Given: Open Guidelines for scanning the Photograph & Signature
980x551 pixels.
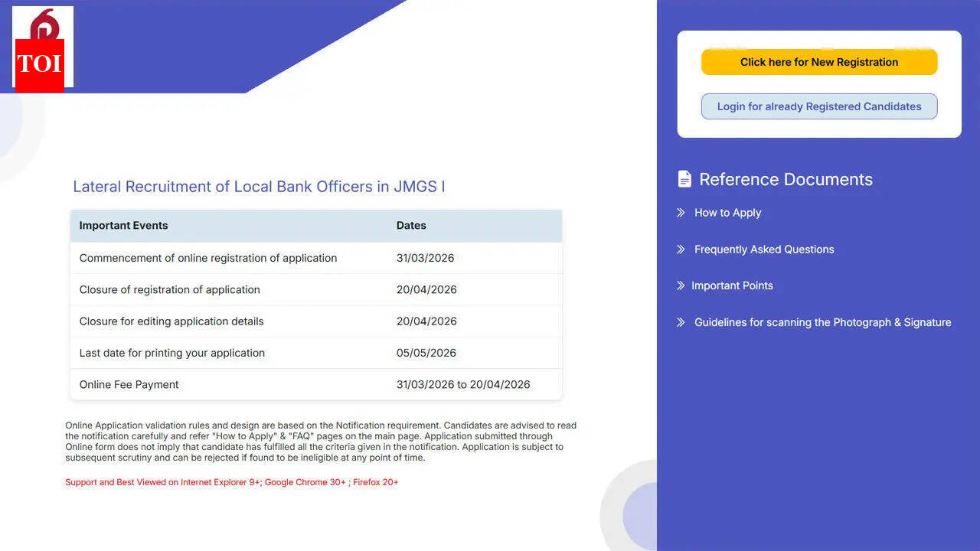Looking at the screenshot, I should (x=822, y=322).
